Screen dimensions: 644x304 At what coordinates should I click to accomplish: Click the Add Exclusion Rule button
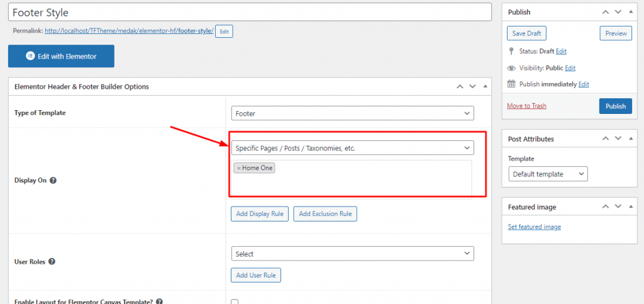(325, 214)
